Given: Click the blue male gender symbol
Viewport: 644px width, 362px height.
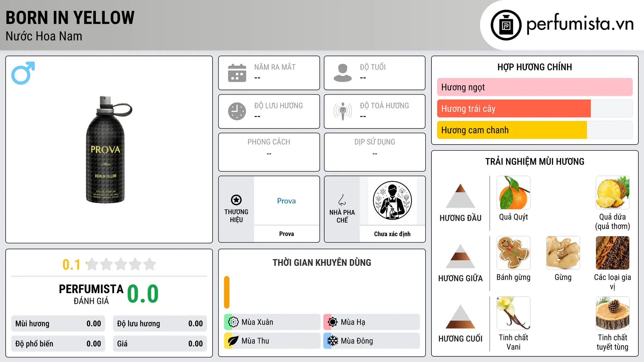Looking at the screenshot, I should 23,73.
